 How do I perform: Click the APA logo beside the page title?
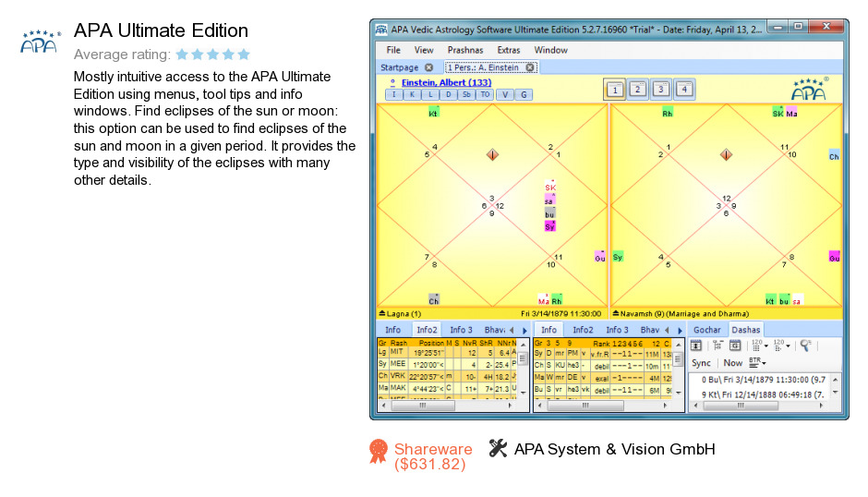click(x=40, y=42)
